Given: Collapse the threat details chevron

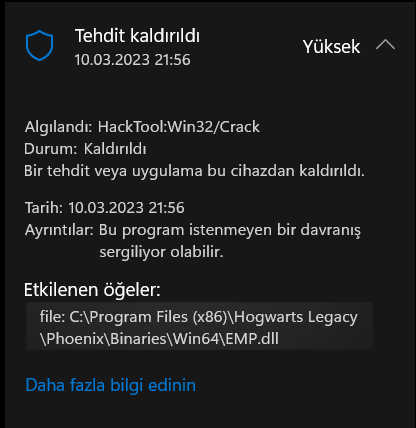Looking at the screenshot, I should point(385,45).
